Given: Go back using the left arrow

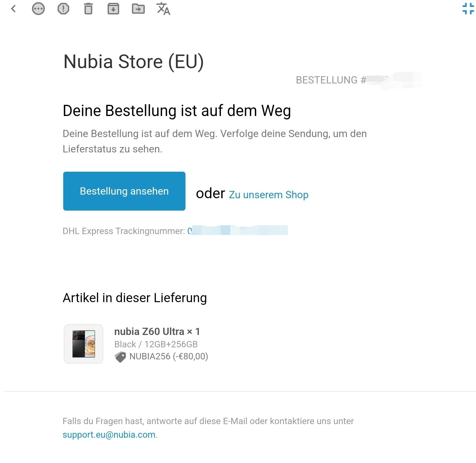Looking at the screenshot, I should click(x=13, y=9).
